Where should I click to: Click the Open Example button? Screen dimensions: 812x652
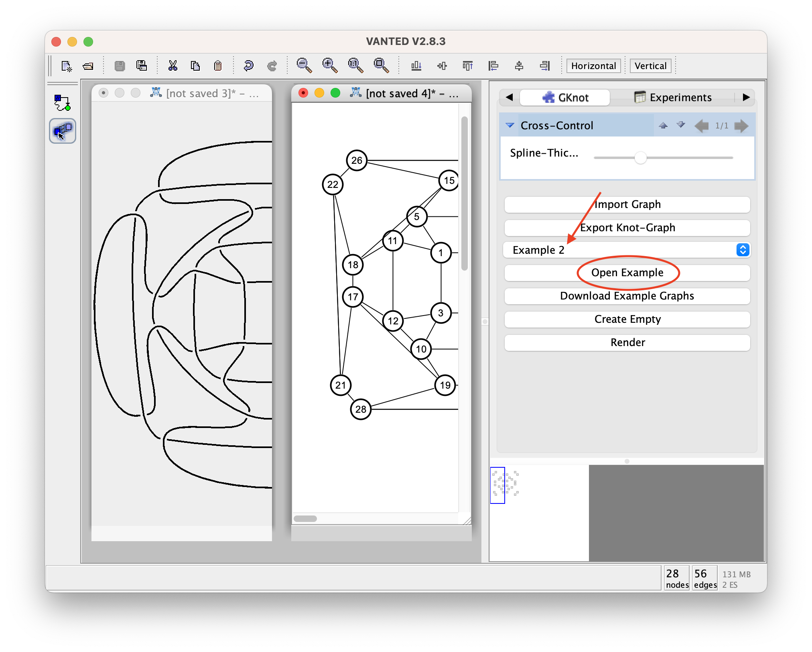(627, 273)
